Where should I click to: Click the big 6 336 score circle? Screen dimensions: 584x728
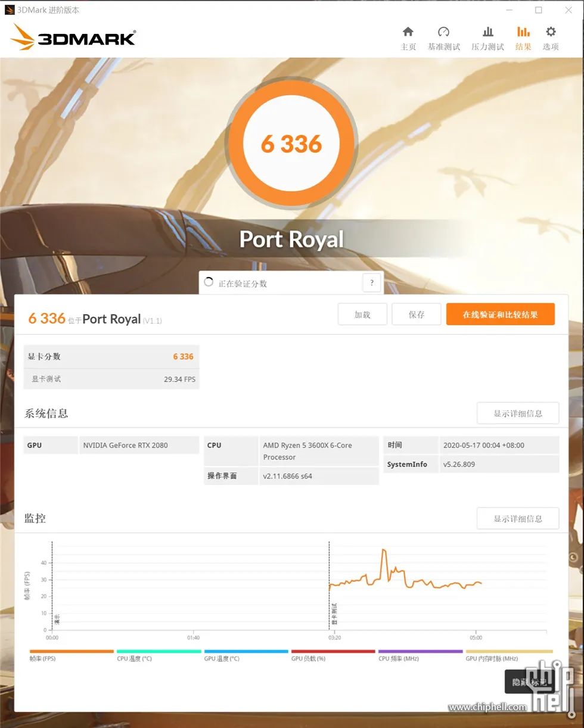click(x=291, y=144)
